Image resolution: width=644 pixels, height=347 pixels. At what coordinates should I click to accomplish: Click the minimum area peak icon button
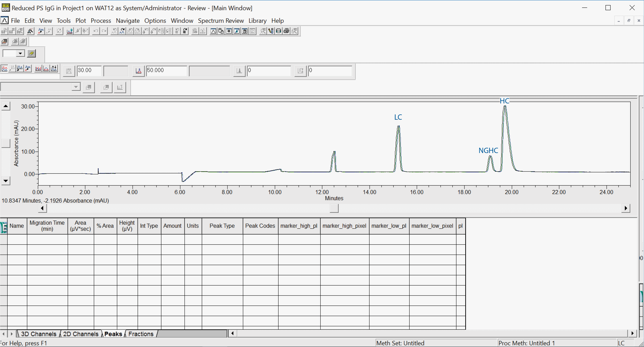point(239,71)
